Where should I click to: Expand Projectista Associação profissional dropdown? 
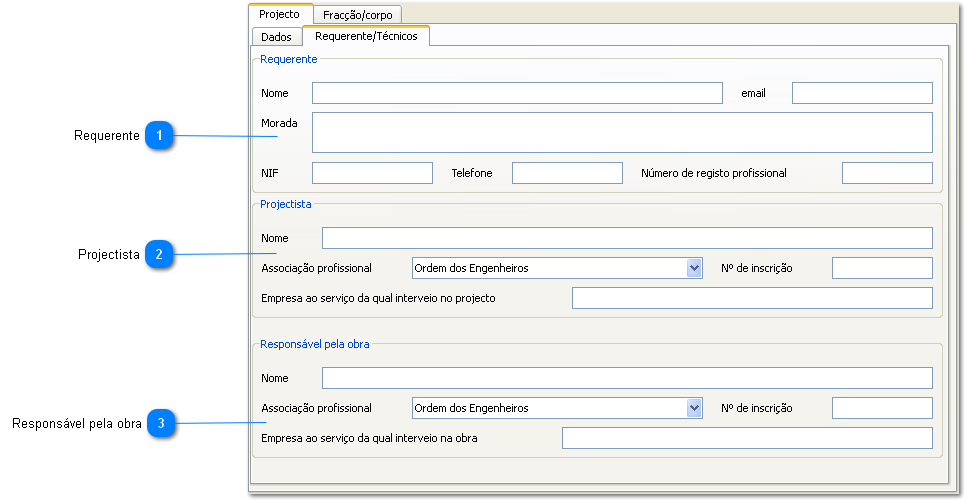tap(694, 268)
